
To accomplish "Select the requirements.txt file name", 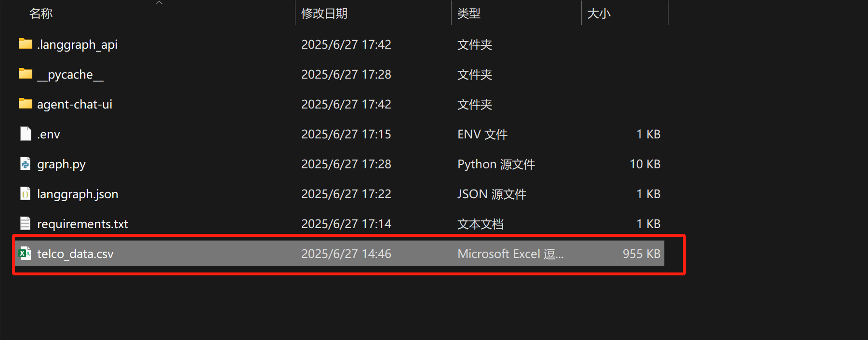I will [82, 224].
